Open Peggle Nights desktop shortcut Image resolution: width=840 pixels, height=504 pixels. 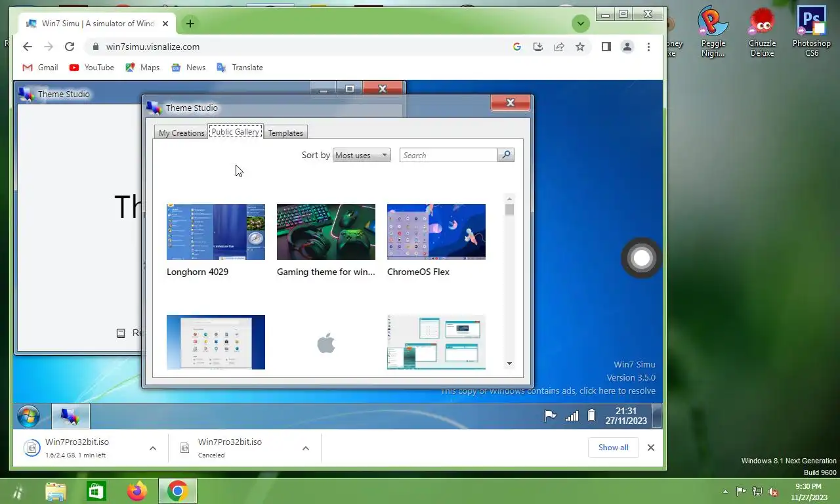pos(713,31)
